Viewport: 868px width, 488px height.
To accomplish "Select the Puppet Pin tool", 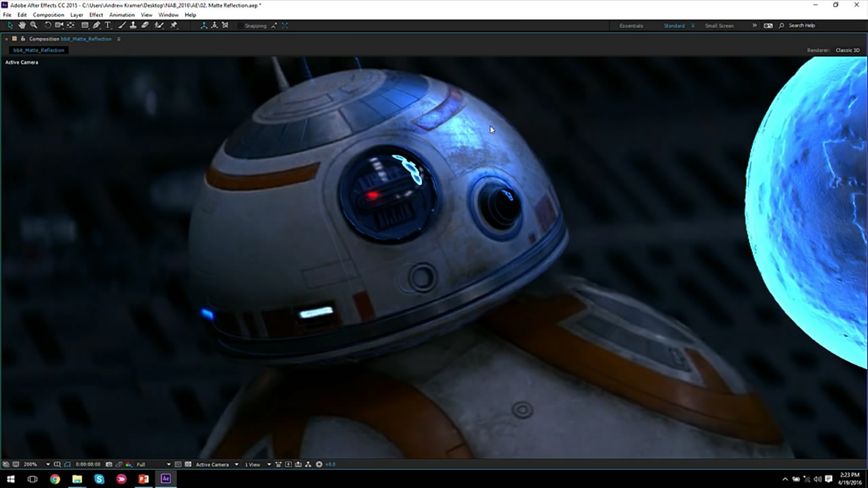I will (174, 25).
